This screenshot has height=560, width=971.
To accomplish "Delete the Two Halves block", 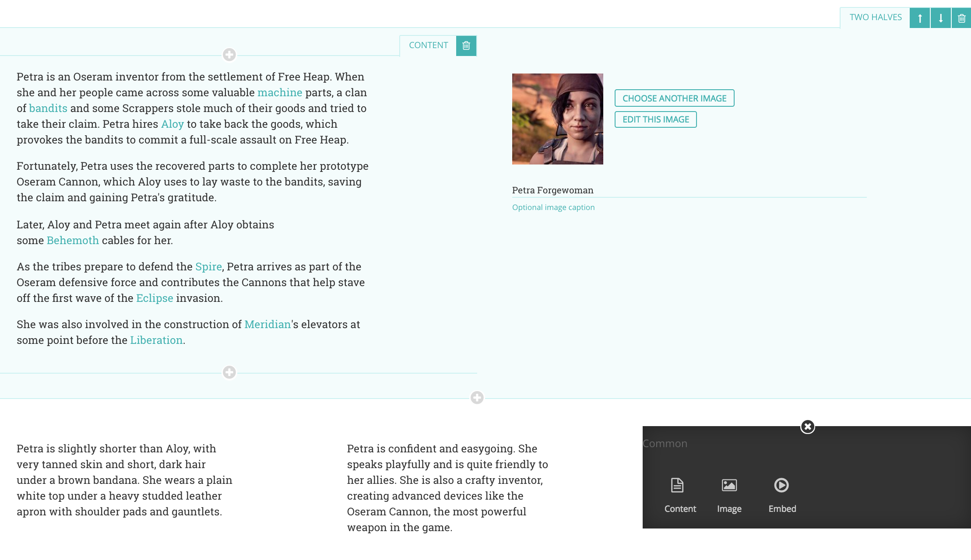I will 961,18.
